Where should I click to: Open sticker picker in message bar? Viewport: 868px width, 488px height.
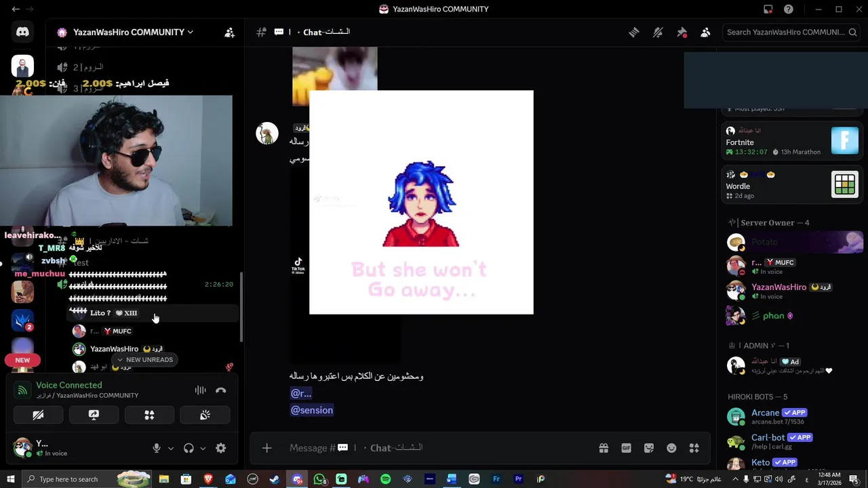(649, 448)
